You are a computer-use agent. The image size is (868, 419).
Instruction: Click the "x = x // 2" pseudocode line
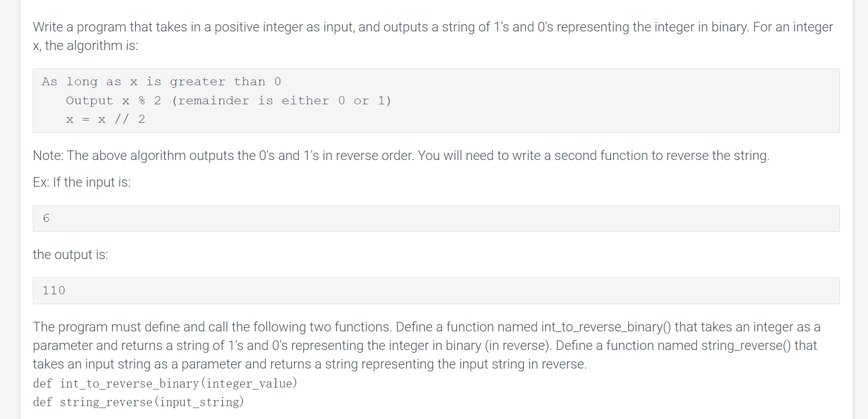click(106, 120)
